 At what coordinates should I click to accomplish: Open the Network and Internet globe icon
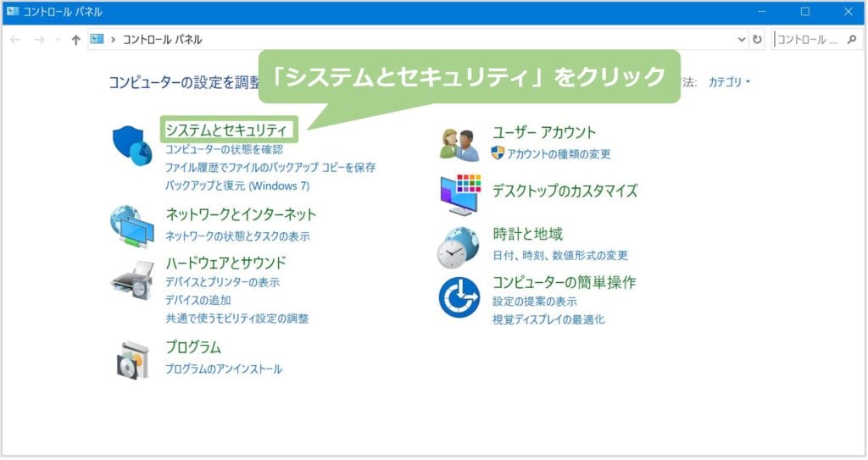131,226
